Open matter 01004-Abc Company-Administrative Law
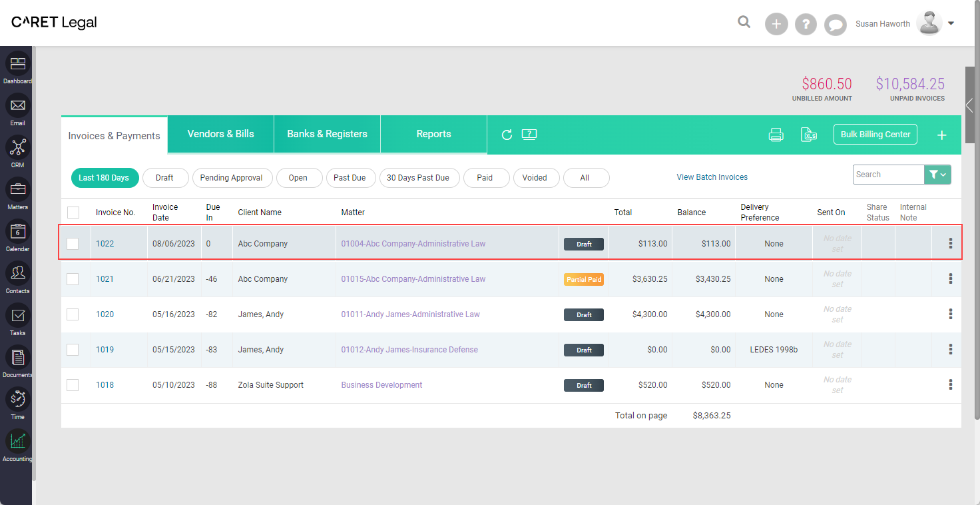Viewport: 980px width, 505px height. tap(413, 244)
